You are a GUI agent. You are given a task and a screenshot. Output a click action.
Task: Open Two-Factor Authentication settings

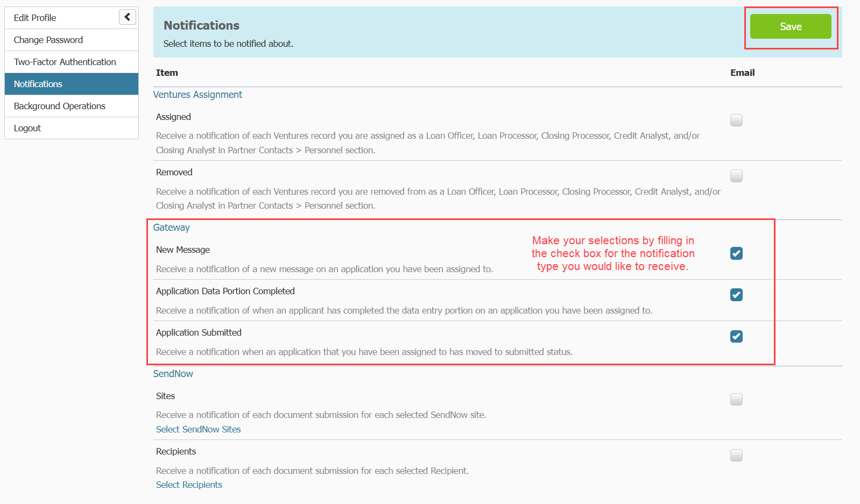[72, 62]
